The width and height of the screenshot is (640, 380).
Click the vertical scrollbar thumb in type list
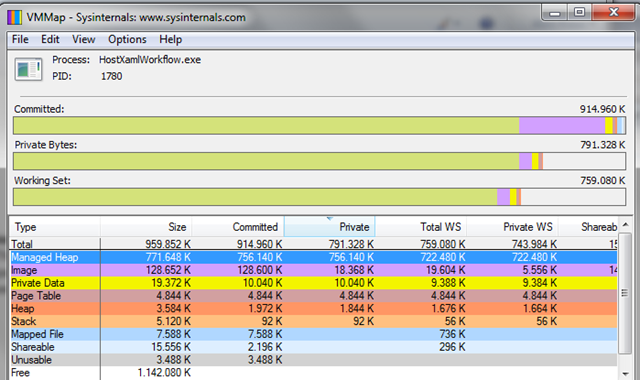click(x=624, y=293)
